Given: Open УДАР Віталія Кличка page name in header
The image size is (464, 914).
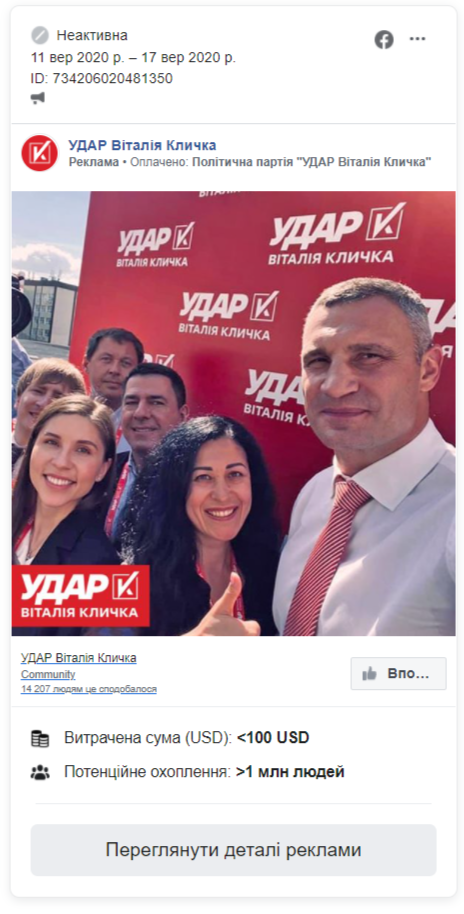Looking at the screenshot, I should [142, 145].
